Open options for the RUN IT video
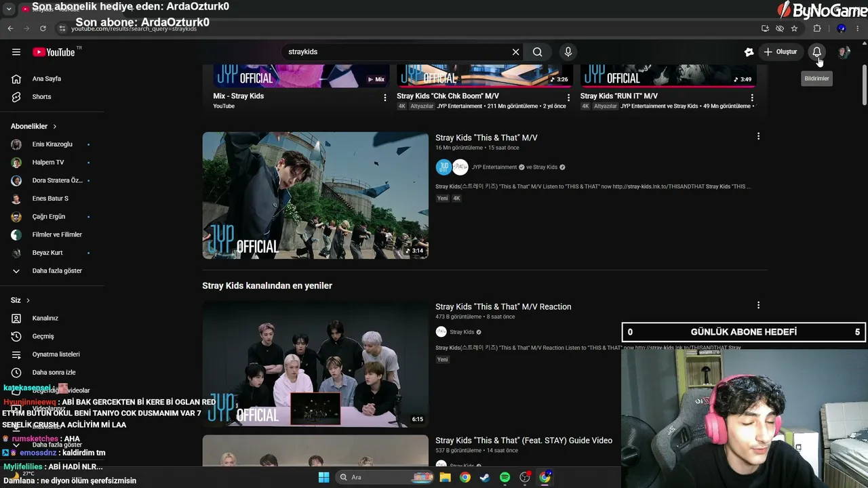This screenshot has height=488, width=868. pyautogui.click(x=752, y=98)
